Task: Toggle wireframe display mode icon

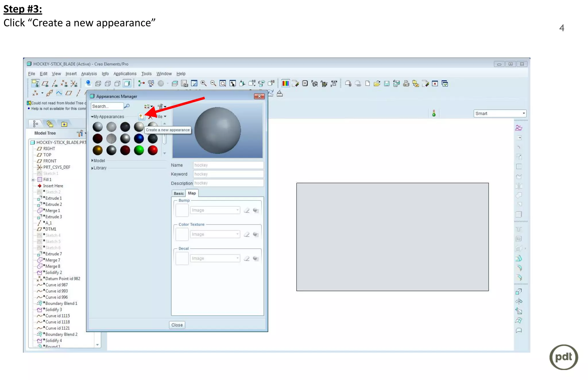Action: [98, 83]
